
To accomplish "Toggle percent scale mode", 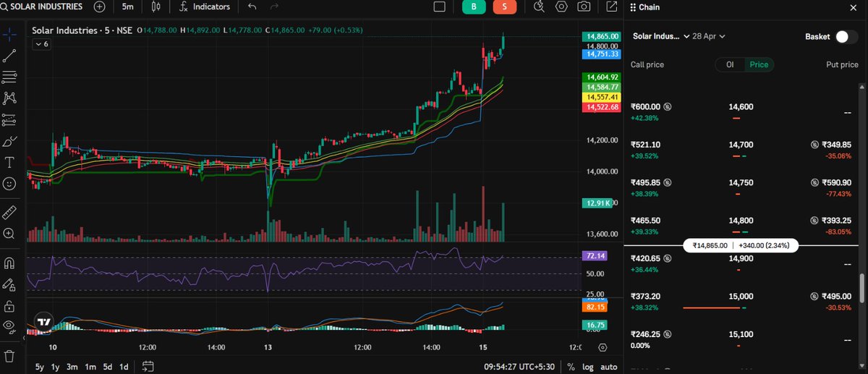I will point(571,367).
